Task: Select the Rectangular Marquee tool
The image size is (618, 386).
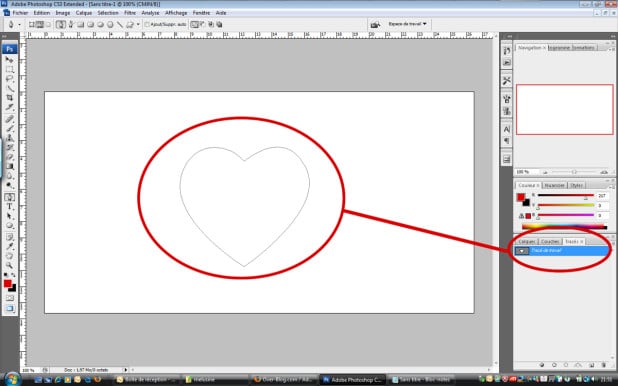Action: 9,69
